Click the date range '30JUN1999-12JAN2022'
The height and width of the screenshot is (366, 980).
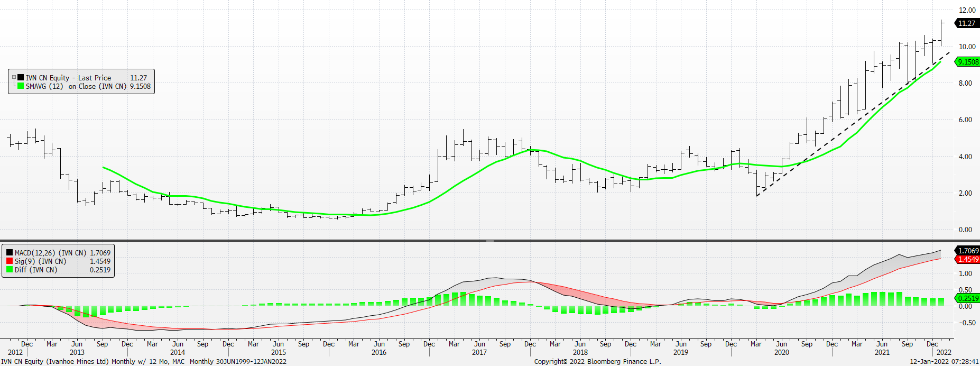click(251, 362)
